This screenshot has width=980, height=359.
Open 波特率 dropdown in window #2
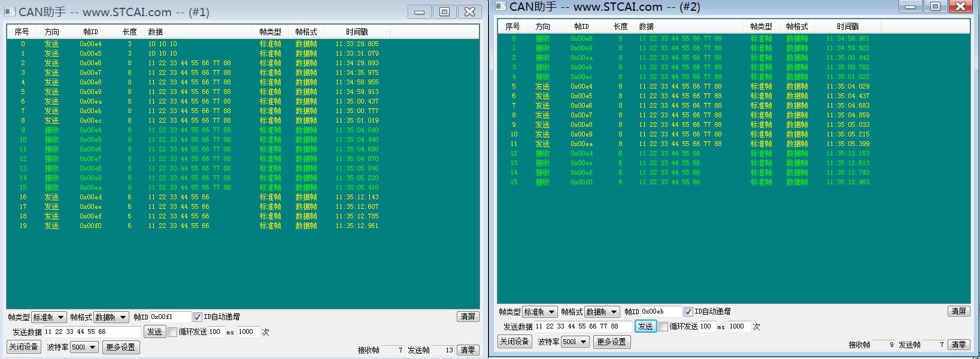pyautogui.click(x=575, y=342)
